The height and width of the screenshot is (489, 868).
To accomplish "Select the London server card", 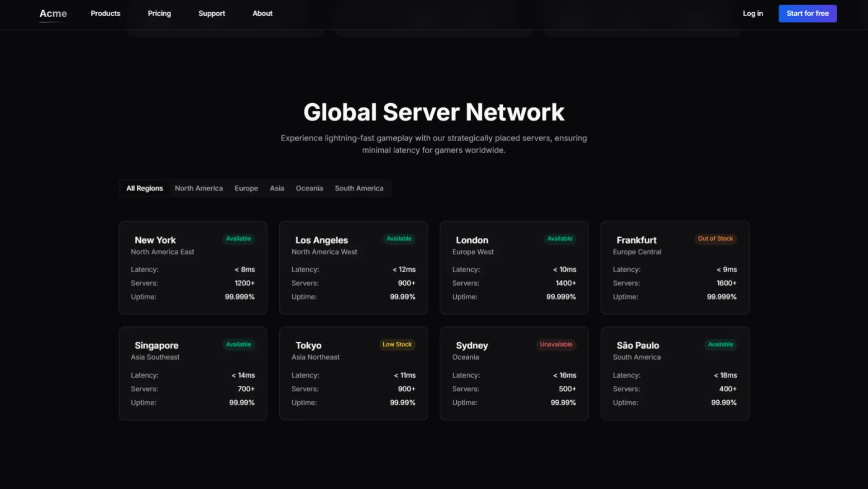I will point(514,267).
